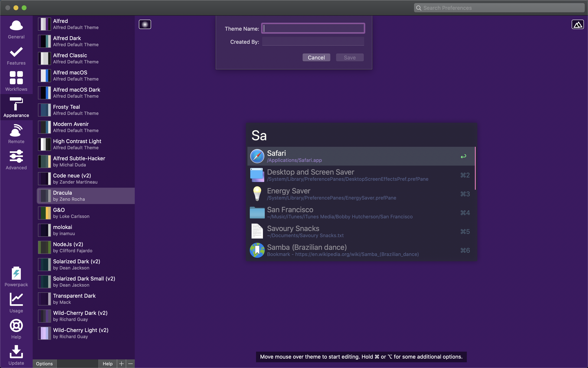The height and width of the screenshot is (368, 588).
Task: Click the Energy Saver result title
Action: coord(289,191)
